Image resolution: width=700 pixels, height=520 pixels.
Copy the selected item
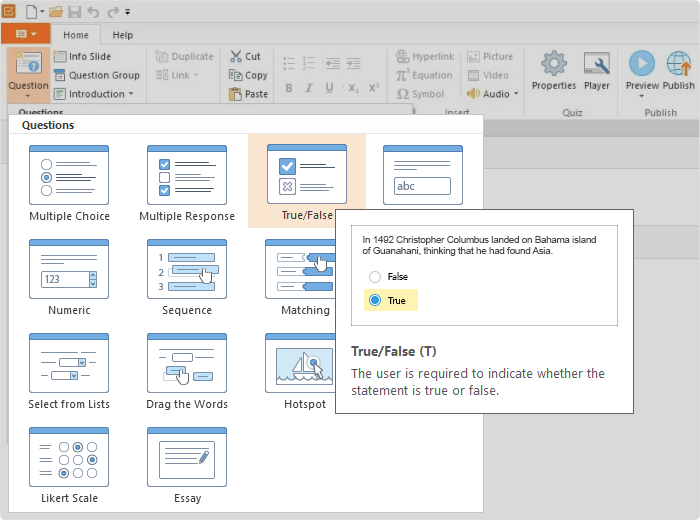(248, 75)
